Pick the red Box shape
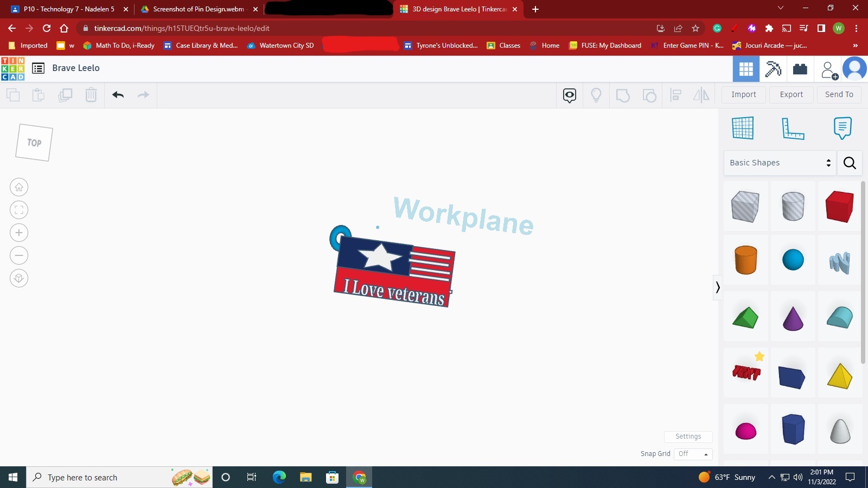This screenshot has height=488, width=868. pyautogui.click(x=840, y=207)
